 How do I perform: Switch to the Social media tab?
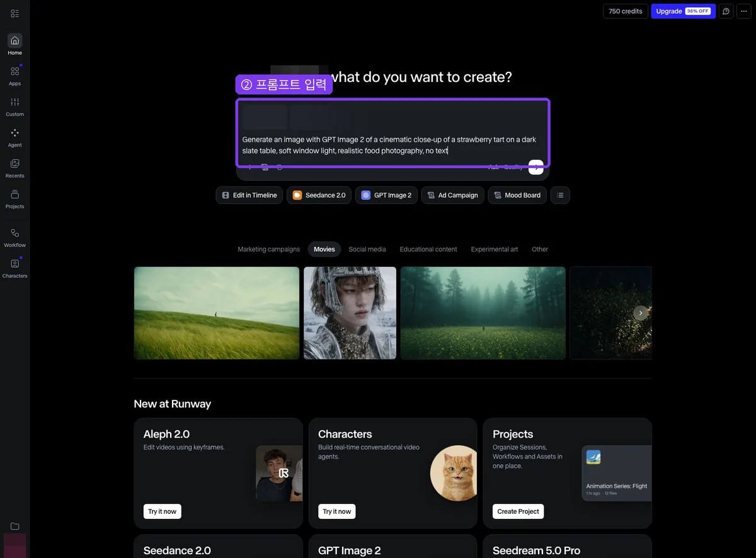367,249
